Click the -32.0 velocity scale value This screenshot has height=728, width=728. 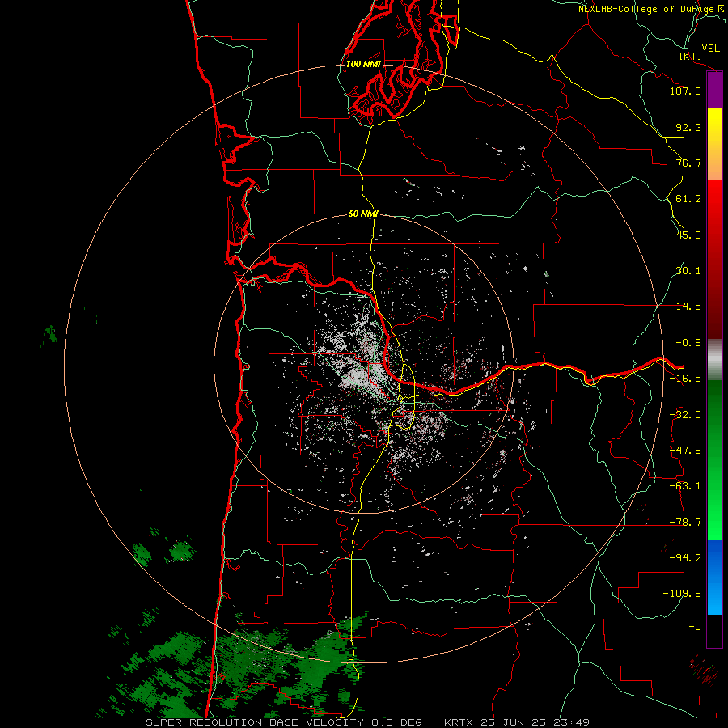pos(685,415)
